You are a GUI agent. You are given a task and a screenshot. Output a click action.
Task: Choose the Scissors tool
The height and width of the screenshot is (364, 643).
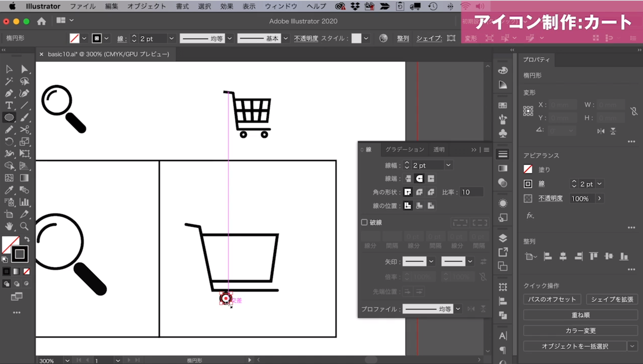pos(25,129)
